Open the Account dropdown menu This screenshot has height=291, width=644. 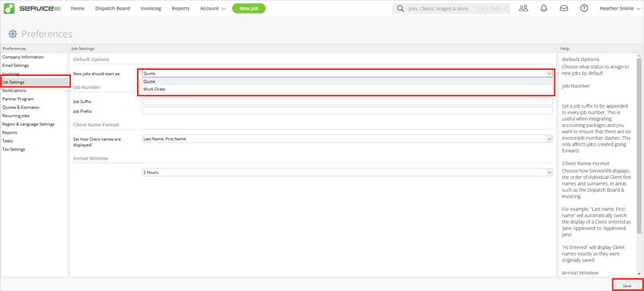click(212, 8)
